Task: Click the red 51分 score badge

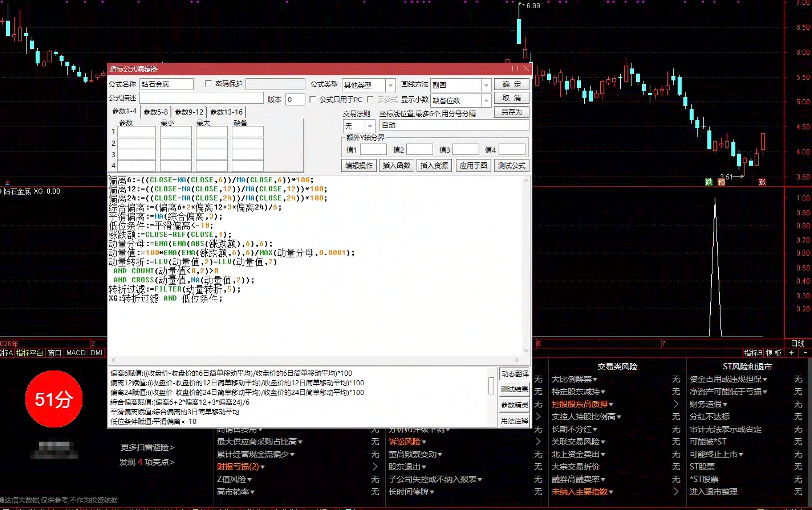Action: pos(54,399)
